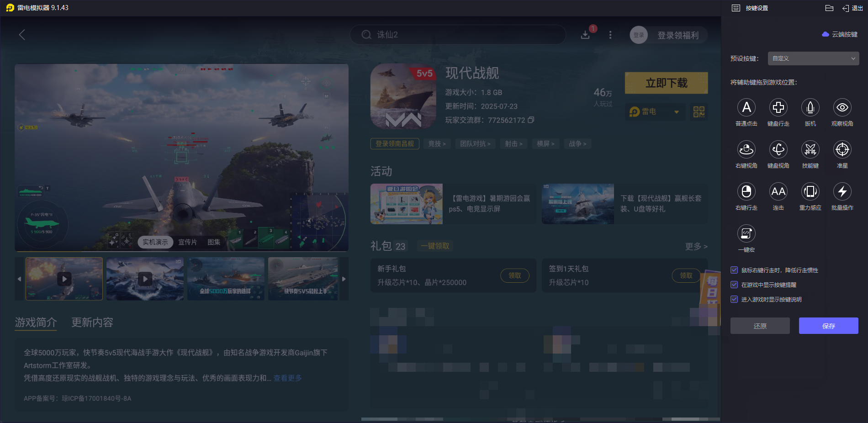Open the downloads icon with badge

585,35
